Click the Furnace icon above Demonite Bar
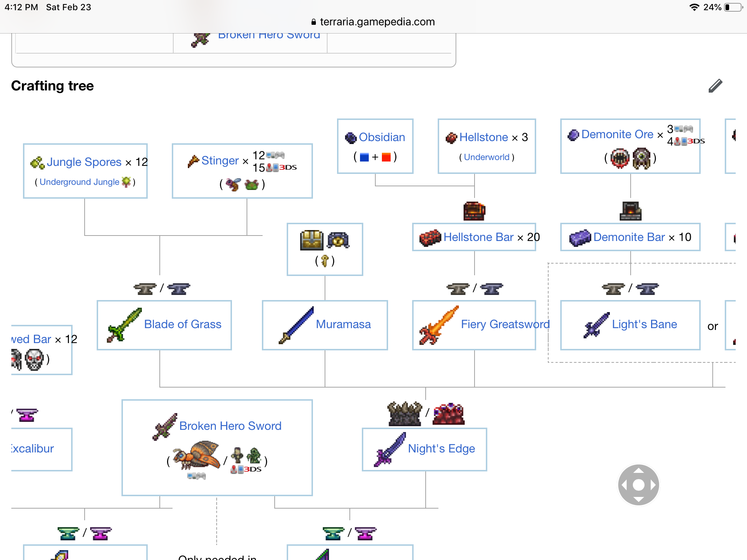The image size is (747, 560). [x=630, y=211]
